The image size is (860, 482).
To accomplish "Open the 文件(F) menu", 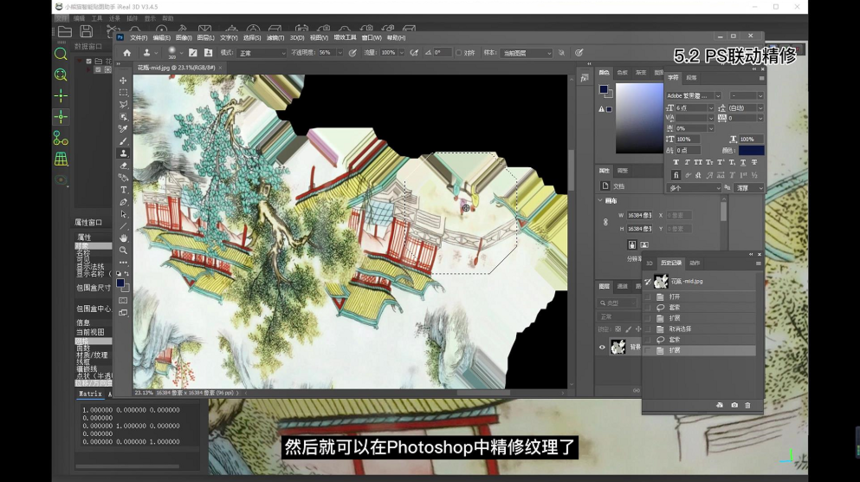I will (138, 38).
